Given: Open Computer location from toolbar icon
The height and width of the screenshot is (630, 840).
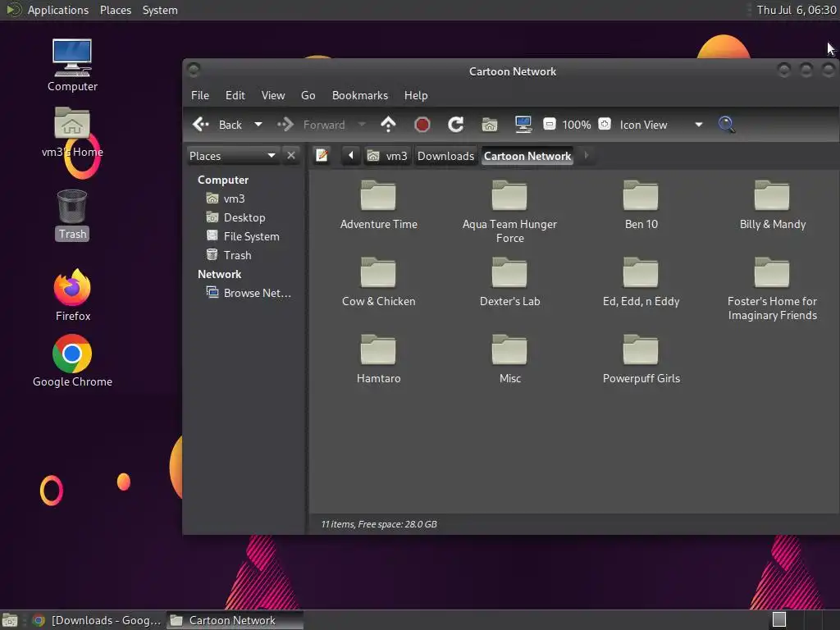Looking at the screenshot, I should point(523,125).
